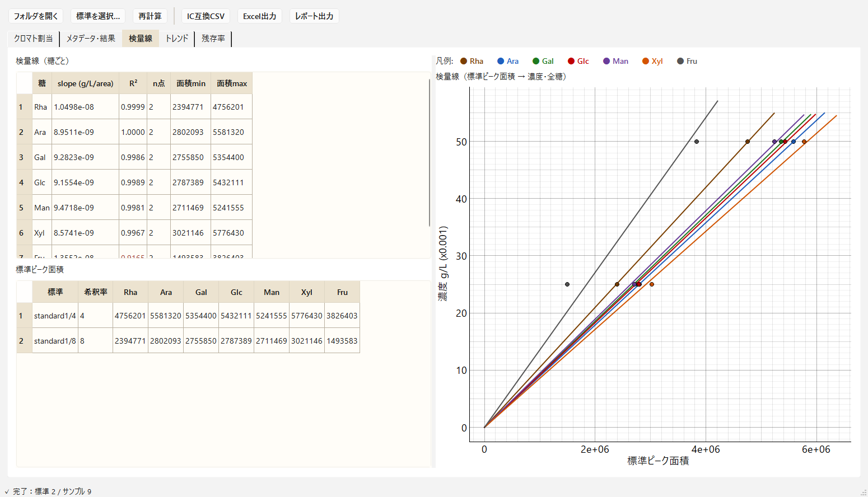This screenshot has height=497, width=868.
Task: Sort by the slope (g/L/area) column header
Action: pos(85,83)
